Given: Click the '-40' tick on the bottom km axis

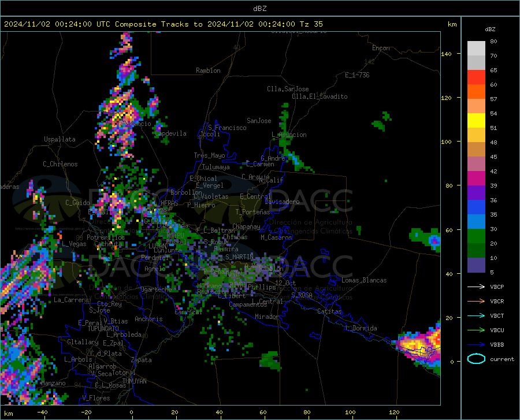Looking at the screenshot, I should click(x=42, y=412).
